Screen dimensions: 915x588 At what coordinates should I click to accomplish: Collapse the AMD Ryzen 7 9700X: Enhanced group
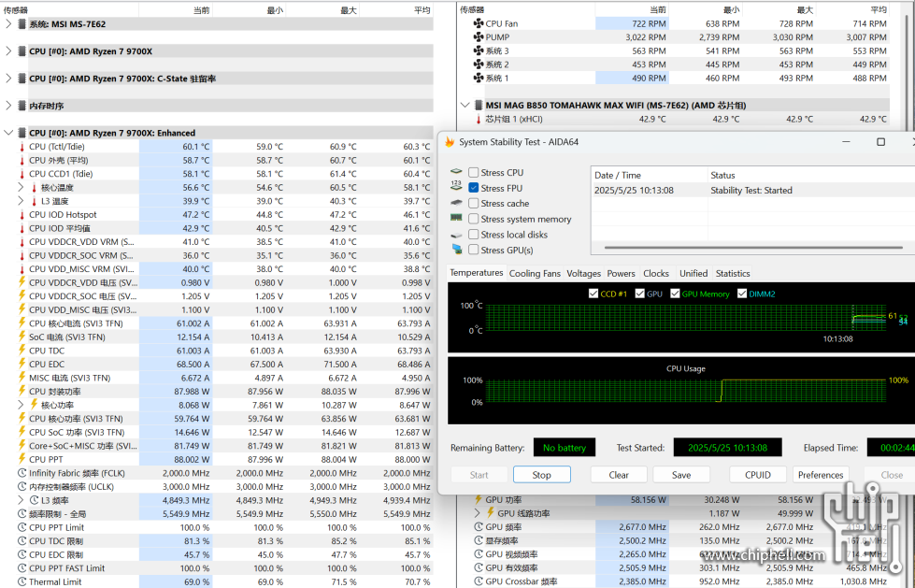pos(8,133)
